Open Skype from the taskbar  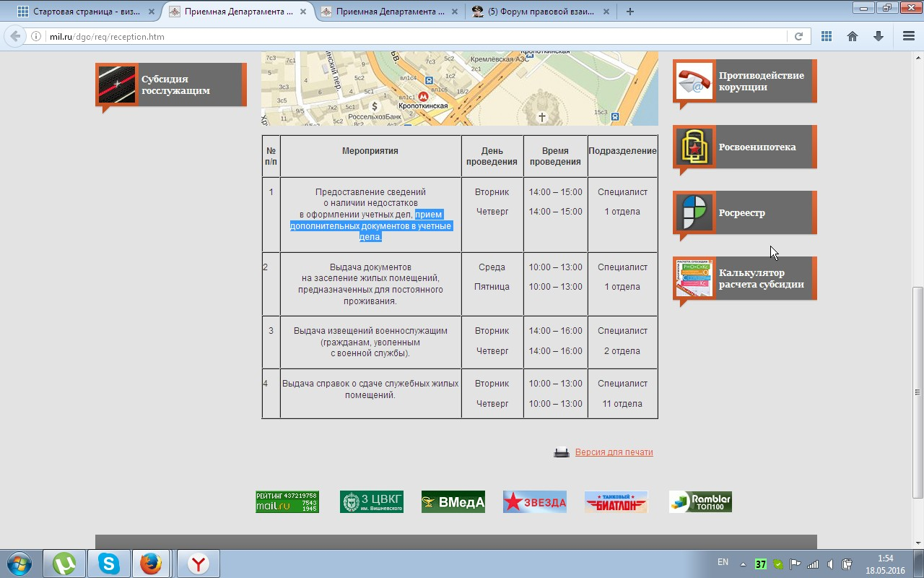point(109,564)
